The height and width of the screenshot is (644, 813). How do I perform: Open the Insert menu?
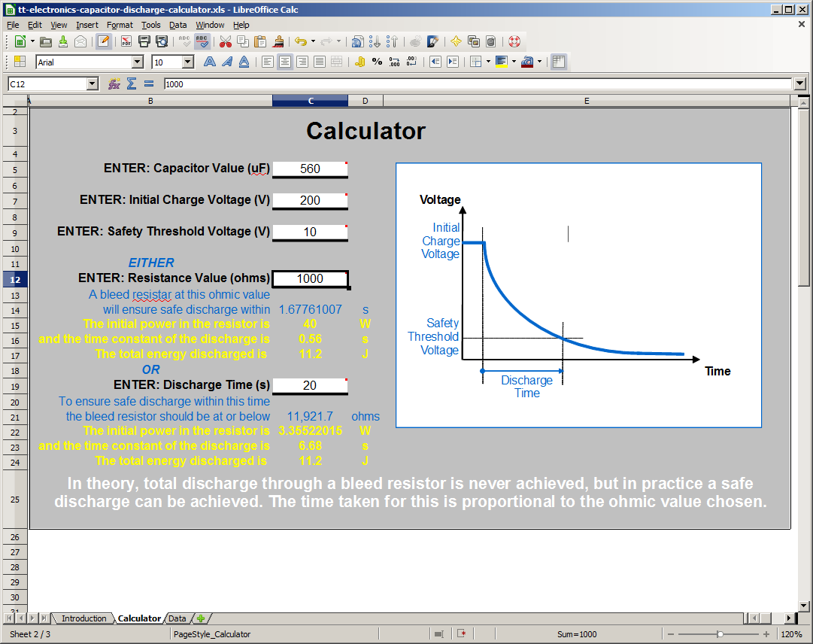pos(86,25)
